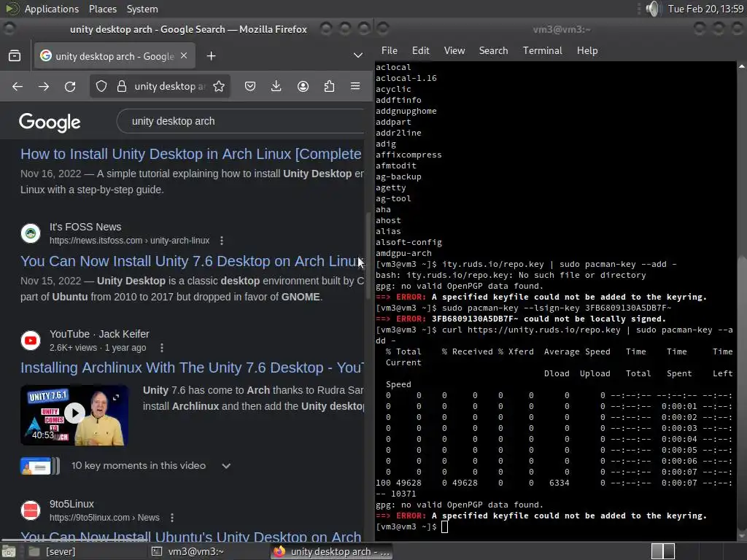Open options for It's FOSS News result
Viewport: 747px width, 560px height.
click(222, 241)
